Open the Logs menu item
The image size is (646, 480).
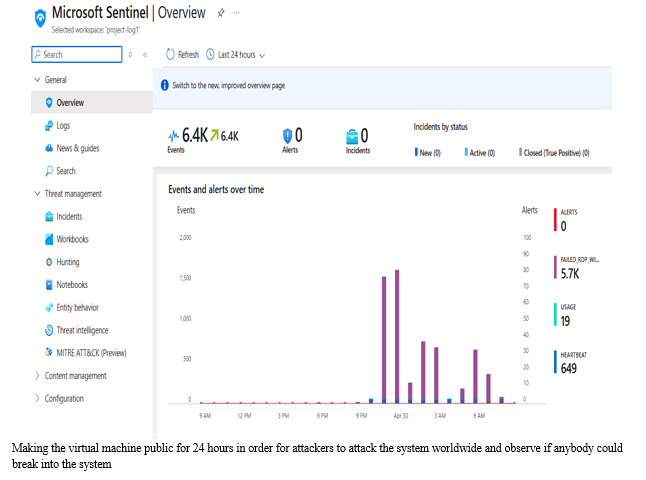pos(91,125)
